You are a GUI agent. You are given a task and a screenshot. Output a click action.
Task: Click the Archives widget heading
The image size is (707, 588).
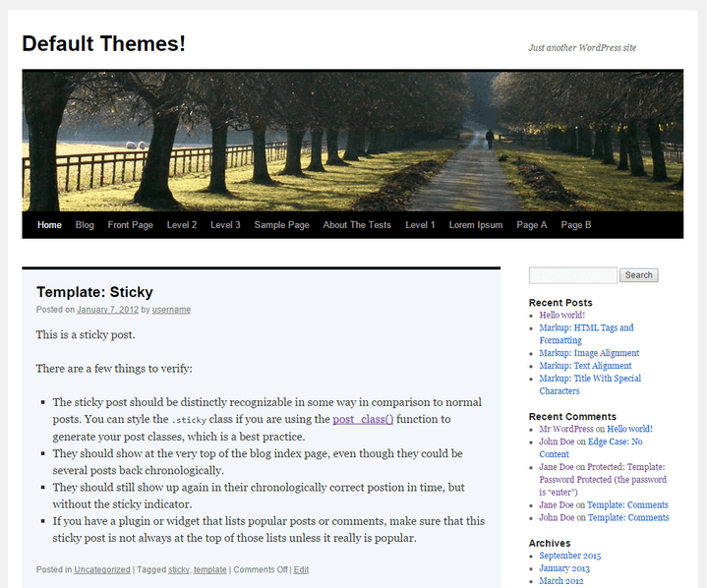[x=550, y=544]
